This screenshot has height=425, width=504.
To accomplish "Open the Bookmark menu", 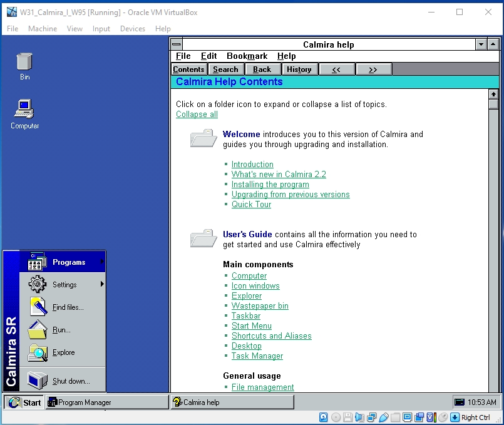I will (x=247, y=56).
